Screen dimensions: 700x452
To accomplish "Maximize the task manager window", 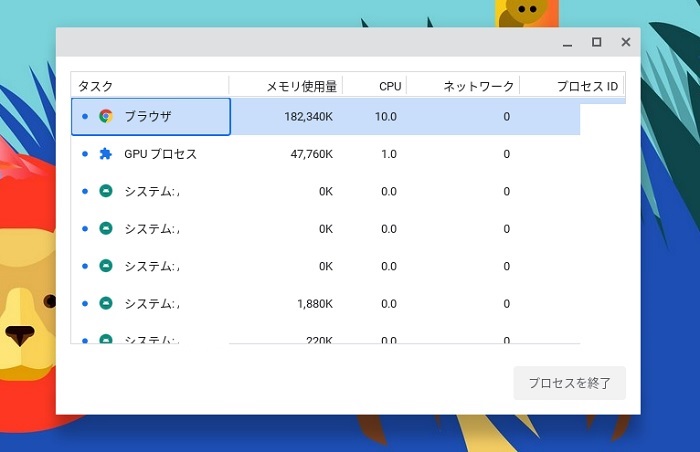I will [597, 42].
